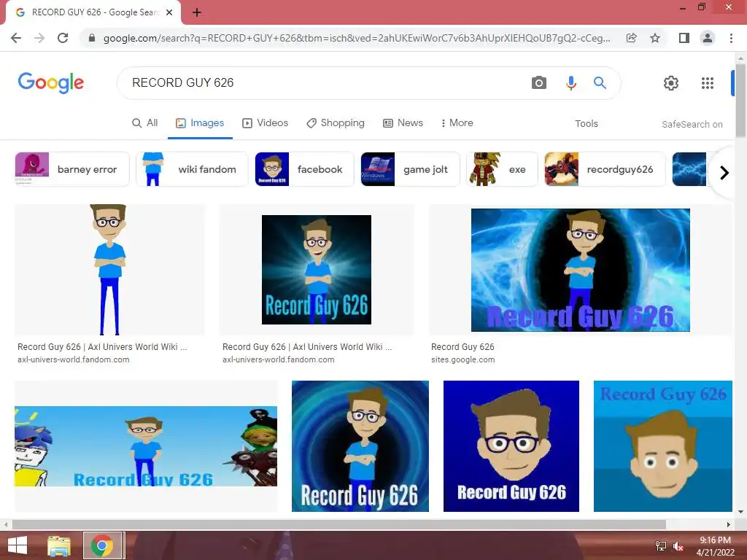Launch File Explorer from taskbar

click(59, 545)
